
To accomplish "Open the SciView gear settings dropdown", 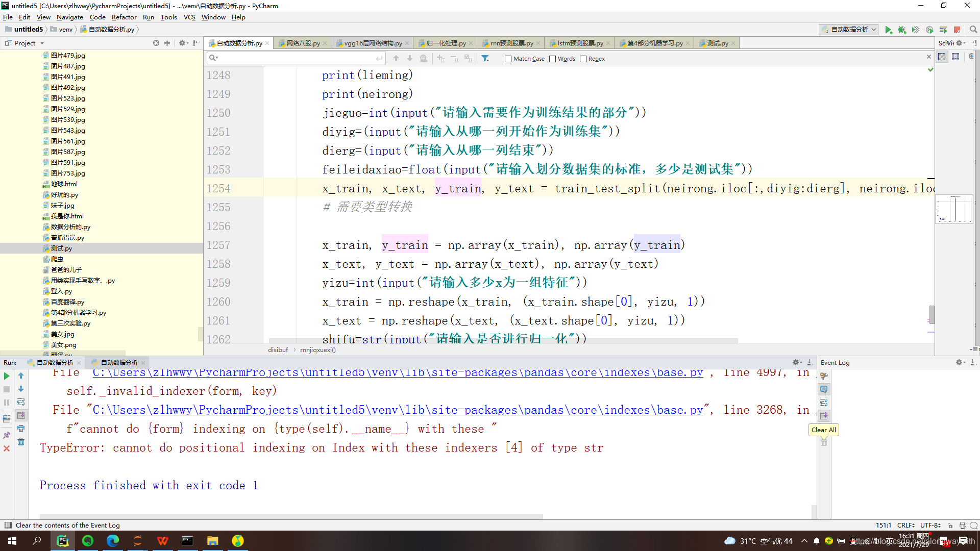I will point(959,43).
